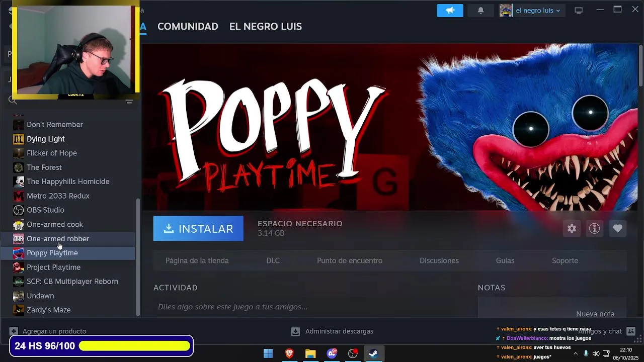The image size is (644, 362).
Task: Click the Poppy Playtime list icon
Action: (x=19, y=253)
